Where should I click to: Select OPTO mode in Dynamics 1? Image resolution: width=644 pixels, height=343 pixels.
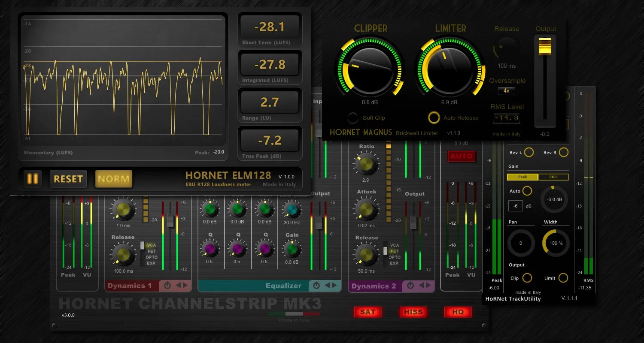(152, 257)
